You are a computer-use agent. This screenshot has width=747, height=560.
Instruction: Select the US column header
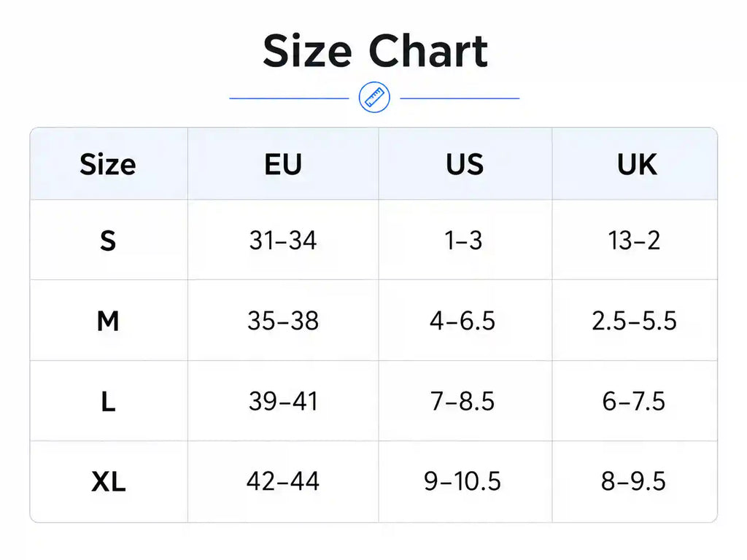465,164
